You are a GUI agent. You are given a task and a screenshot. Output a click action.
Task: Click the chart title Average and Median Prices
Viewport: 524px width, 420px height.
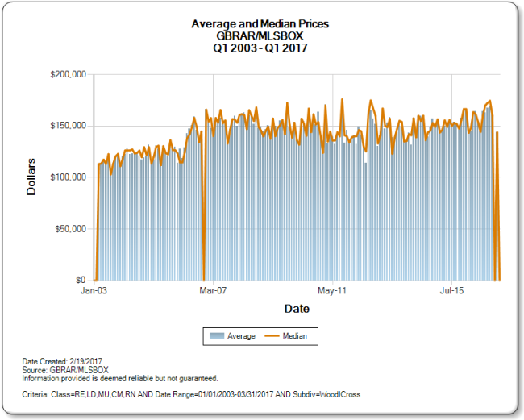point(260,24)
